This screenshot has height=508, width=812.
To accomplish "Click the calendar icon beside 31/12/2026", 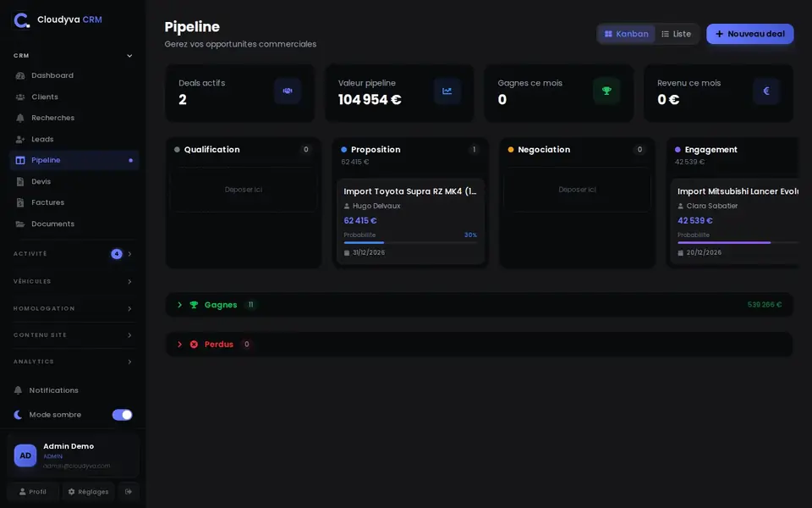I will (347, 253).
